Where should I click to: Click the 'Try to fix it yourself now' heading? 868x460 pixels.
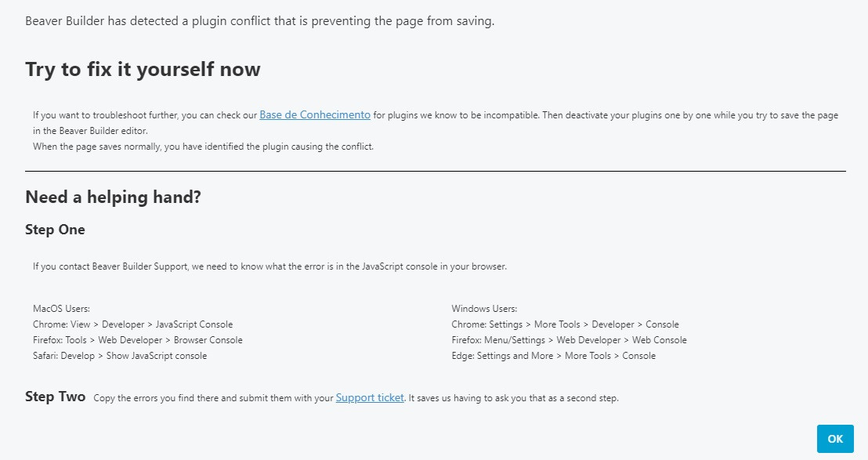pyautogui.click(x=143, y=69)
